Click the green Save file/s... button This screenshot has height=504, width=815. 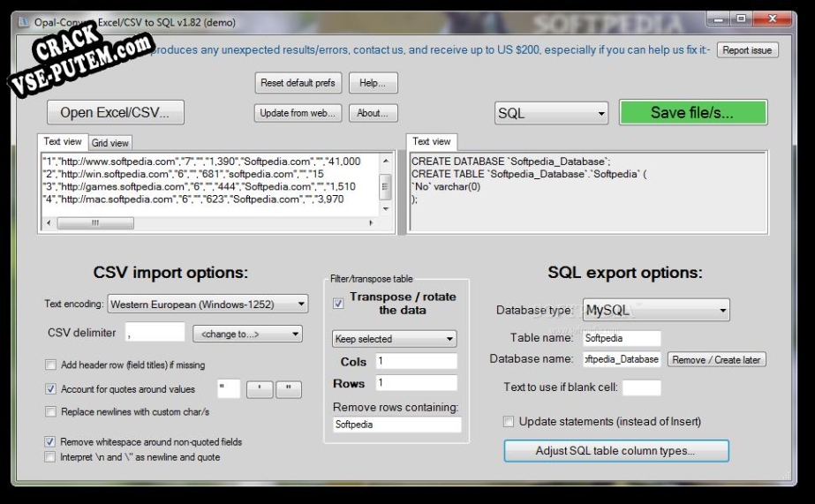(693, 113)
